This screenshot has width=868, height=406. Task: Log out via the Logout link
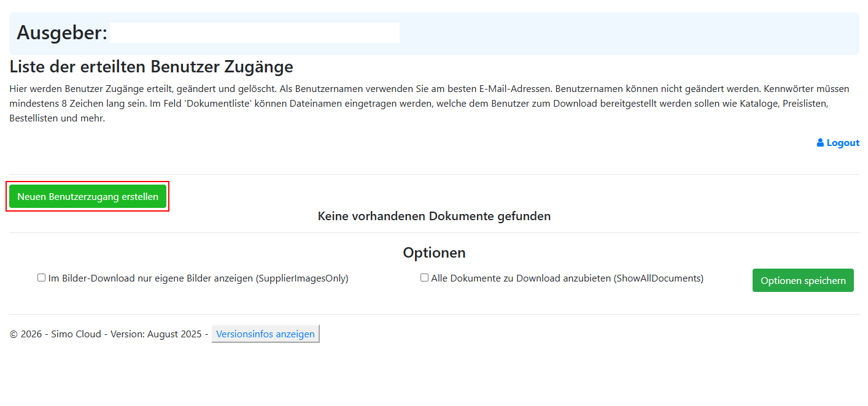pos(842,143)
